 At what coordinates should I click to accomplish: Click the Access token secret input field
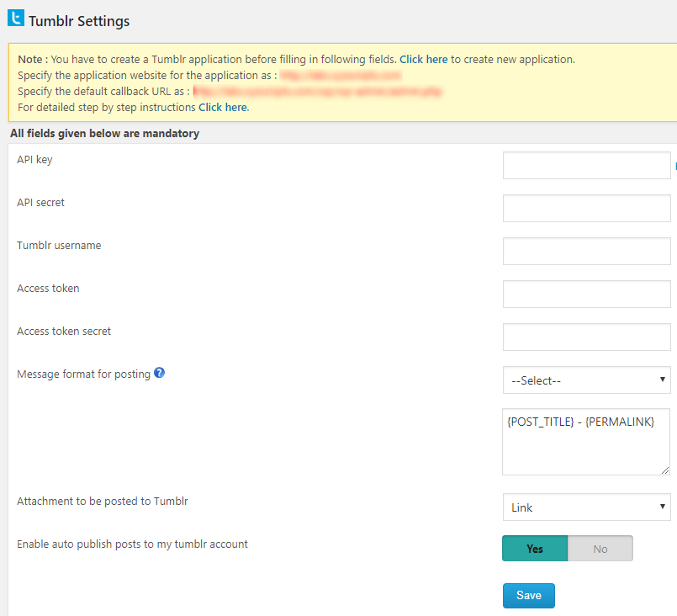[586, 337]
